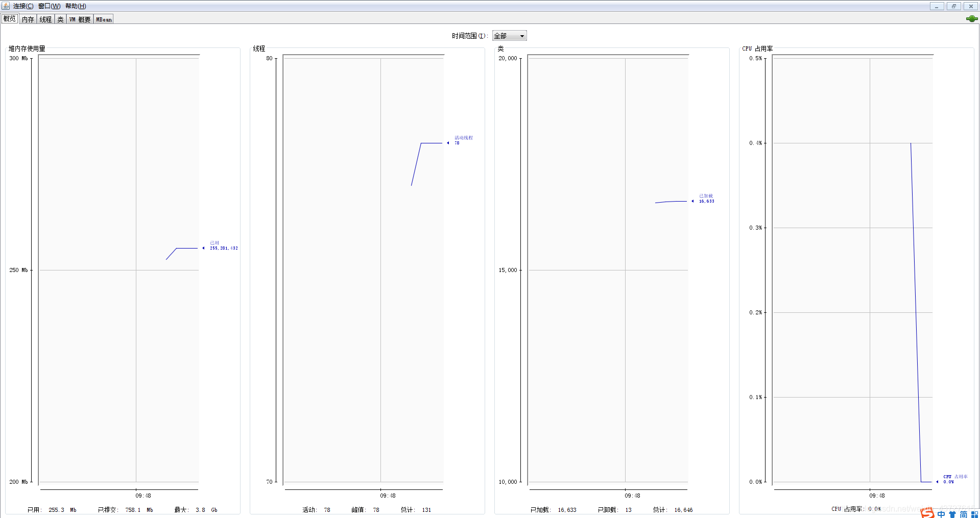
Task: Click the 300 Mb axis label
Action: click(18, 58)
